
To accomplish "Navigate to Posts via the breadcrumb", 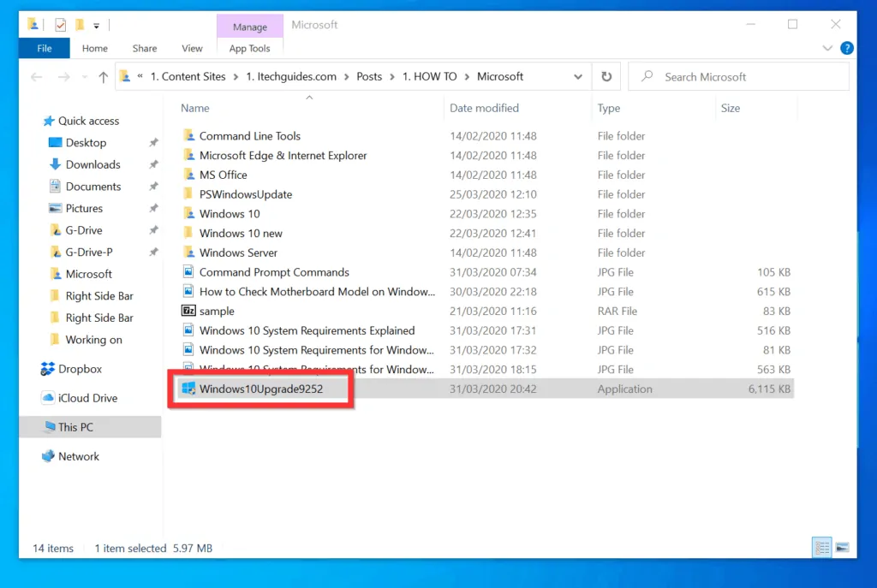I will [369, 76].
